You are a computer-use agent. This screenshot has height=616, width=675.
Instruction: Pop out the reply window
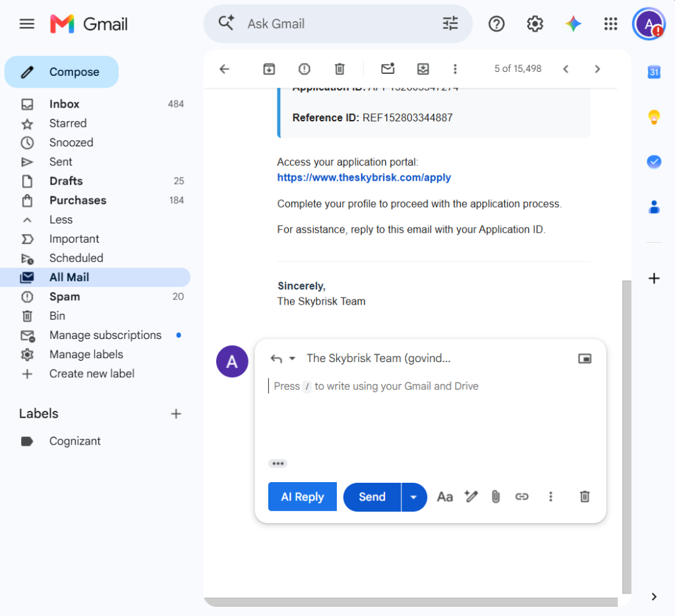(x=584, y=358)
